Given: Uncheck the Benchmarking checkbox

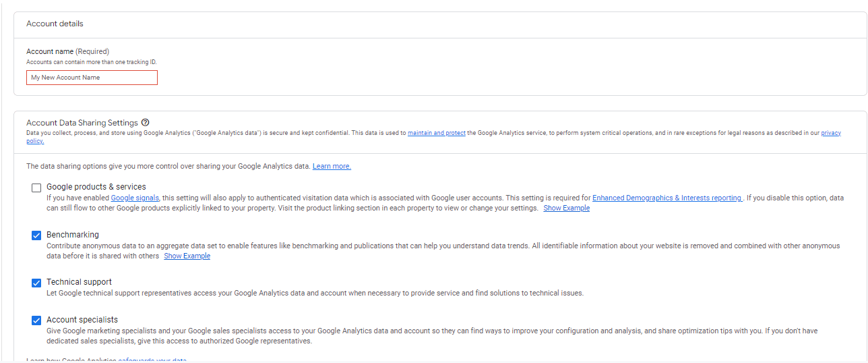Looking at the screenshot, I should pyautogui.click(x=36, y=235).
